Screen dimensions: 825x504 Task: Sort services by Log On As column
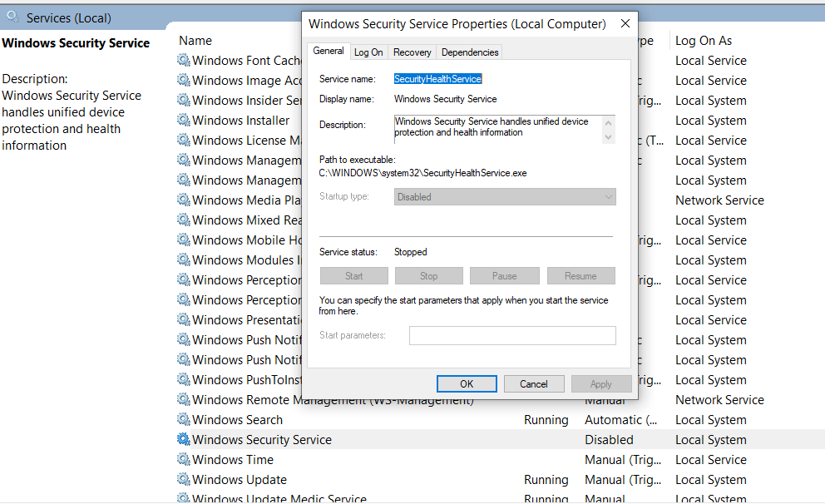[x=704, y=41]
